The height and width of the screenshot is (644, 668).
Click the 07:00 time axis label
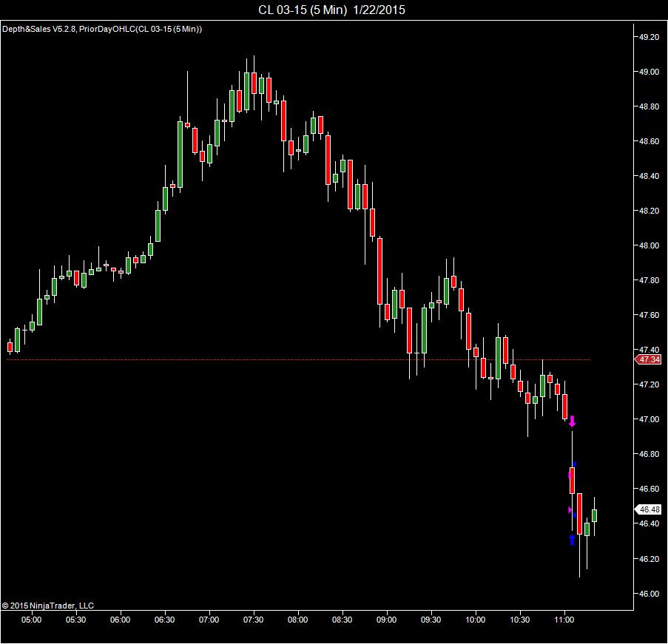click(x=209, y=620)
